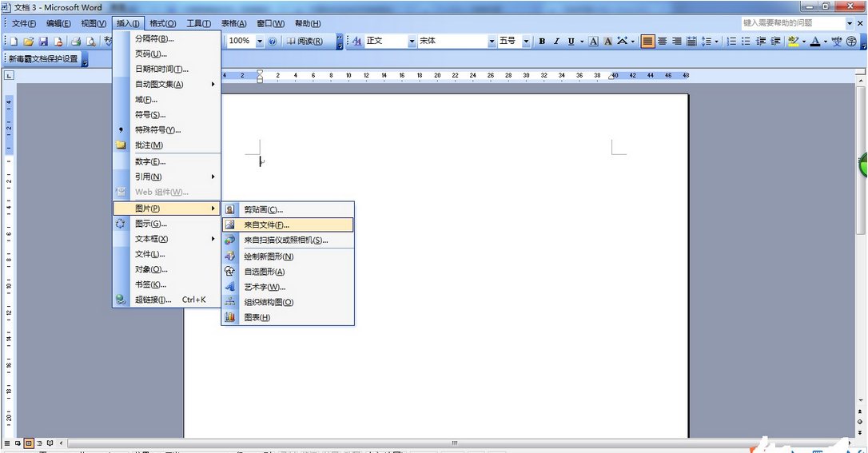The width and height of the screenshot is (868, 453).
Task: Click the vertical scrollbar down arrow
Action: click(x=861, y=400)
